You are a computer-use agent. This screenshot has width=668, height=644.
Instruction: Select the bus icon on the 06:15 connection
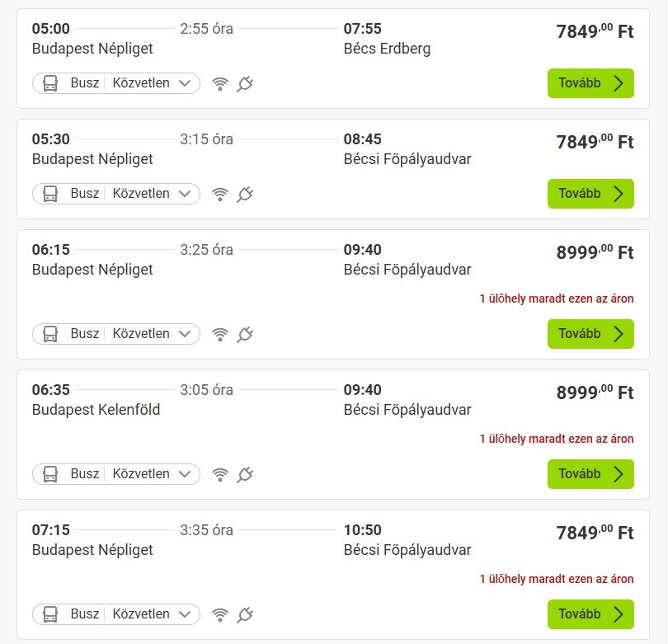(x=51, y=334)
